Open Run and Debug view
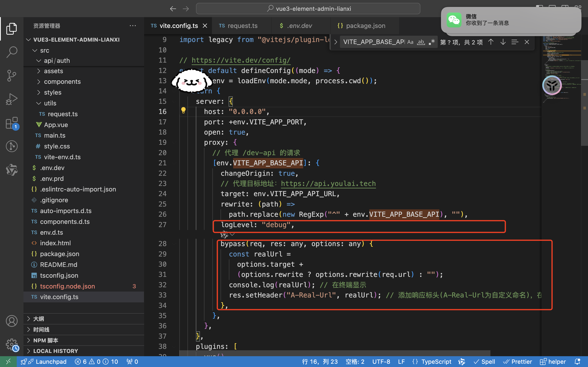 [11, 99]
